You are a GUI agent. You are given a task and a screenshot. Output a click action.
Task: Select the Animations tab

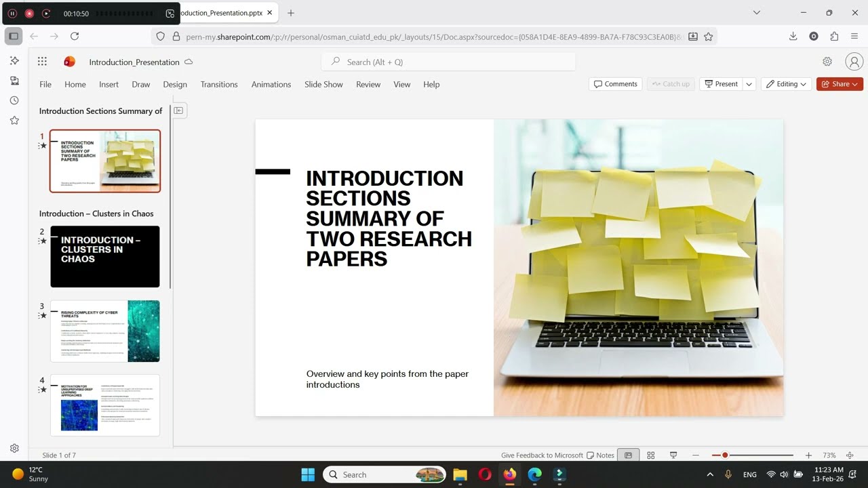coord(271,84)
